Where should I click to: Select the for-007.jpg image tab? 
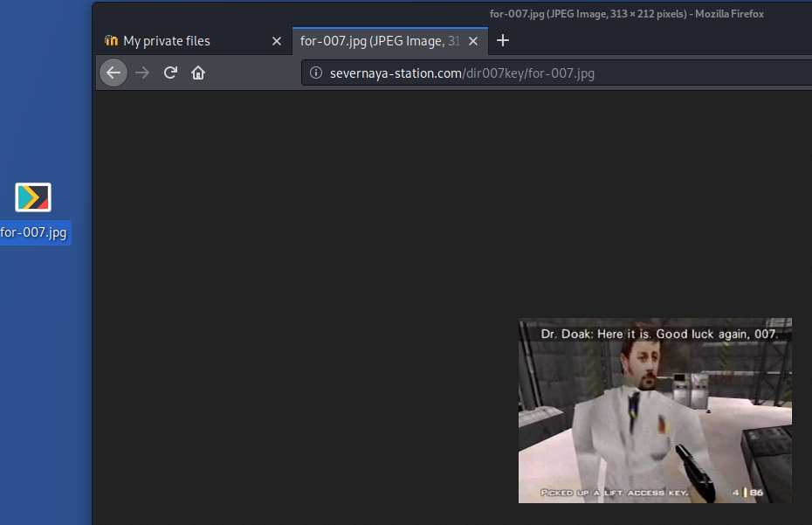390,41
